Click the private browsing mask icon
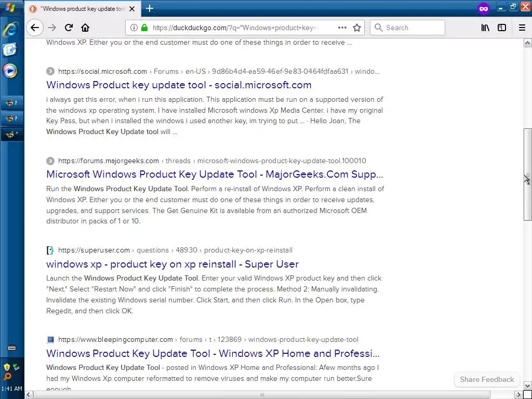Screen dimensions: 532x399 pyautogui.click(x=484, y=8)
